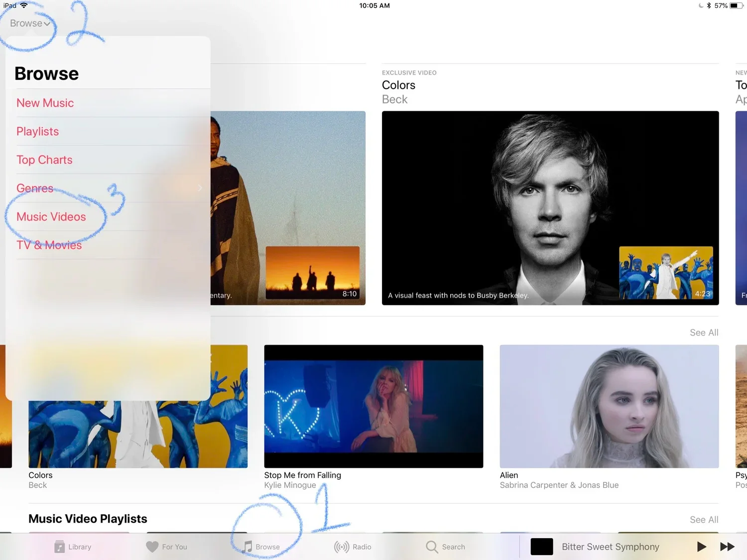Open Stop Me from Falling video thumbnail
Viewport: 747px width, 560px height.
click(373, 406)
